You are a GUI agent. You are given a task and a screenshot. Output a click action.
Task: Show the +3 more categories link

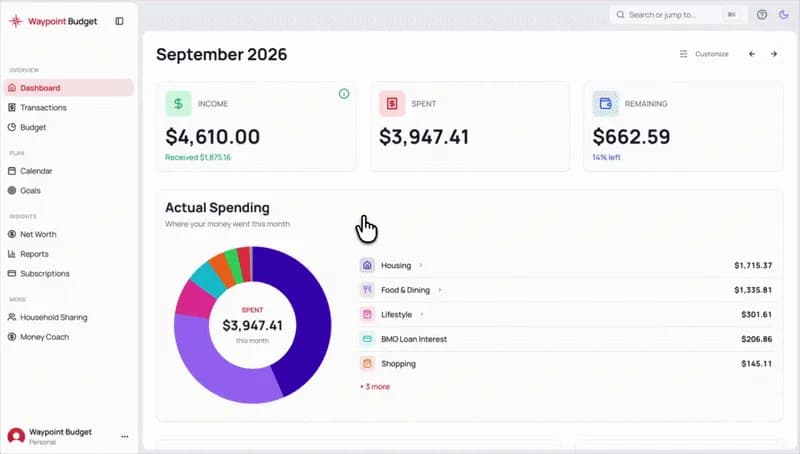[x=375, y=387]
